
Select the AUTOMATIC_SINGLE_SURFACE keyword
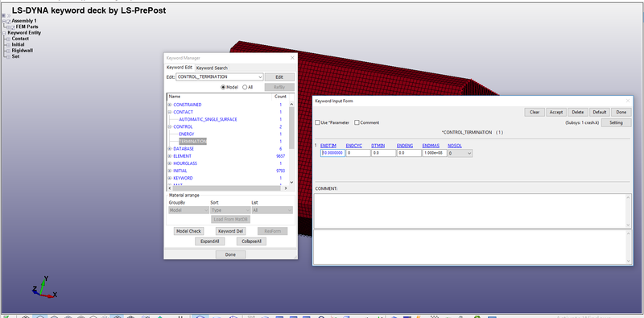208,120
